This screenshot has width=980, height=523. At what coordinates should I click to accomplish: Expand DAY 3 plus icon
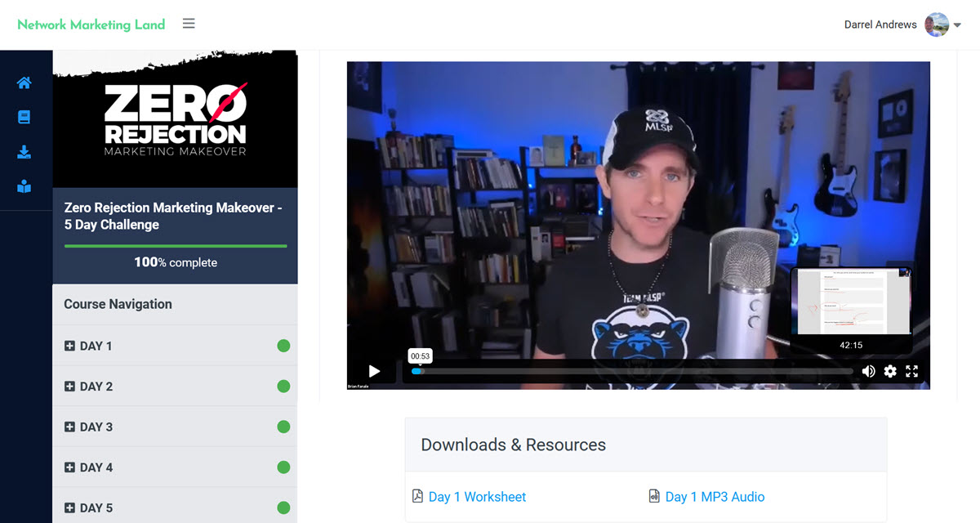tap(69, 427)
